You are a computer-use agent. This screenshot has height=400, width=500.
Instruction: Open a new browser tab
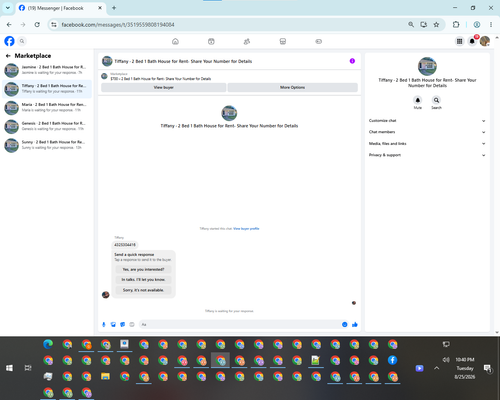(x=114, y=8)
